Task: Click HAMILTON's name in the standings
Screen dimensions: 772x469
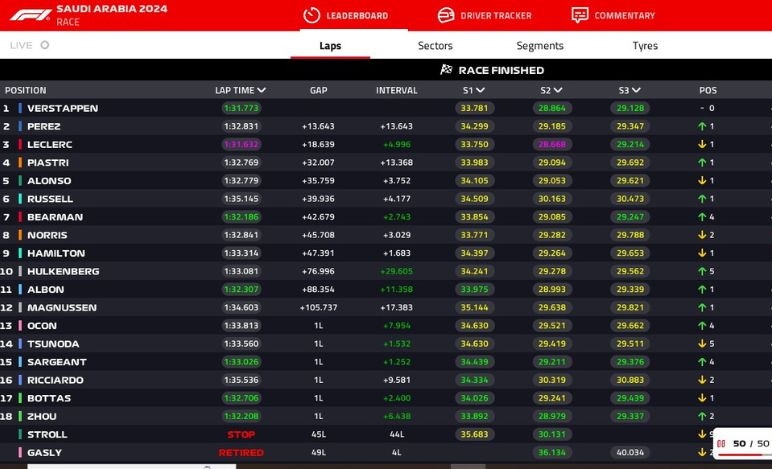Action: click(x=56, y=254)
